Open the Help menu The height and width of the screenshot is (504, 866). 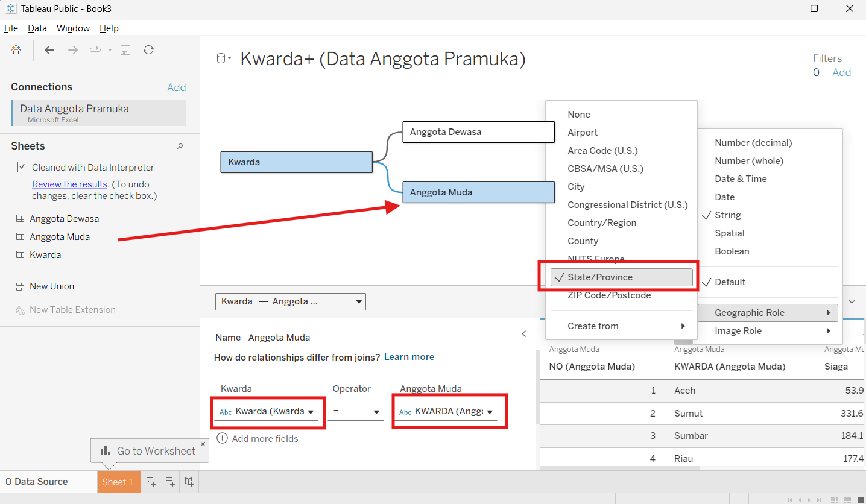point(109,28)
